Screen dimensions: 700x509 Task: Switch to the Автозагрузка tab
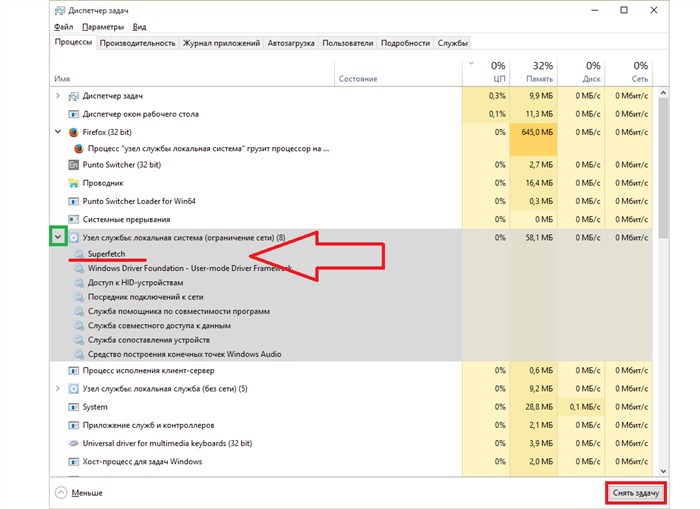291,43
